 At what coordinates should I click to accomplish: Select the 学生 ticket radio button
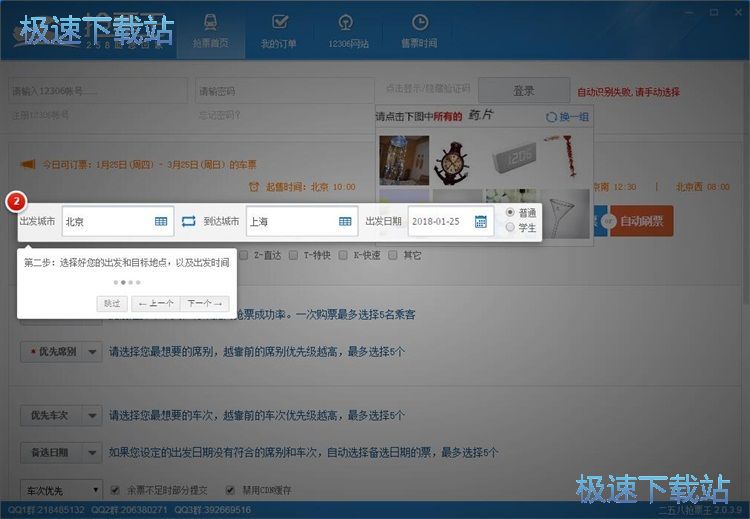tap(510, 227)
